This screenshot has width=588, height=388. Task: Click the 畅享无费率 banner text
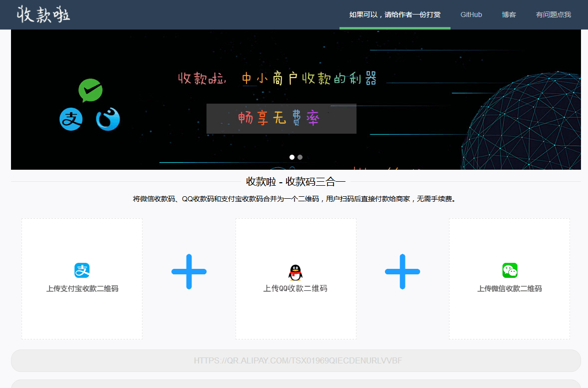[x=281, y=119]
